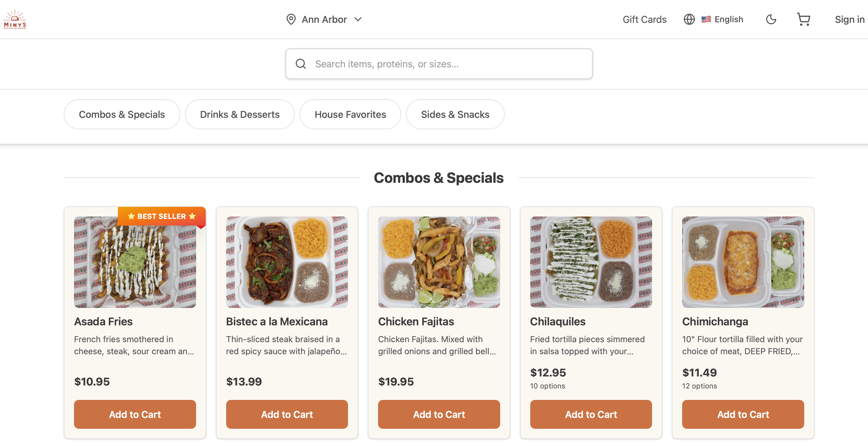This screenshot has width=868, height=442.
Task: Click the US flag icon
Action: [706, 20]
